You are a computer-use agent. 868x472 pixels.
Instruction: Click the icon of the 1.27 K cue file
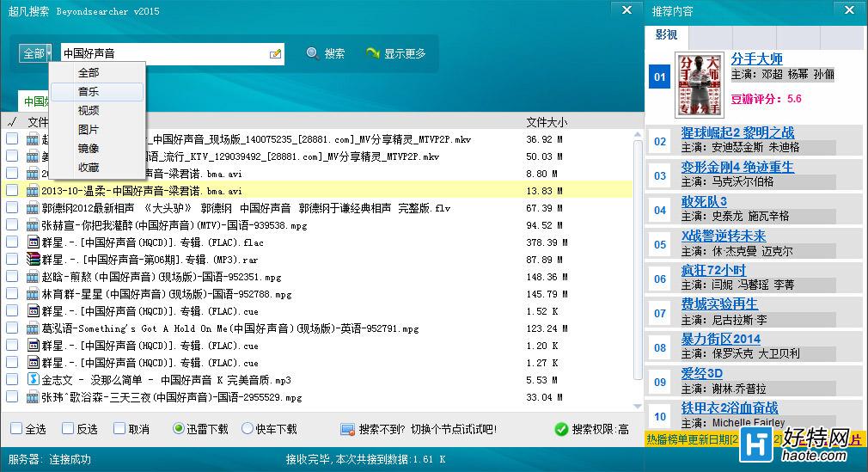[33, 363]
